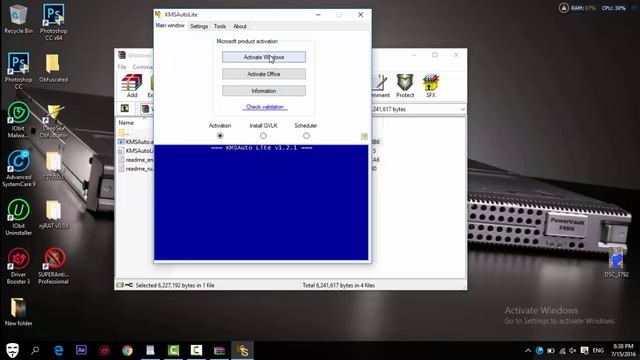Open the IObit Uninstaller desktop icon
Screen dimensions: 640x360
[18, 217]
